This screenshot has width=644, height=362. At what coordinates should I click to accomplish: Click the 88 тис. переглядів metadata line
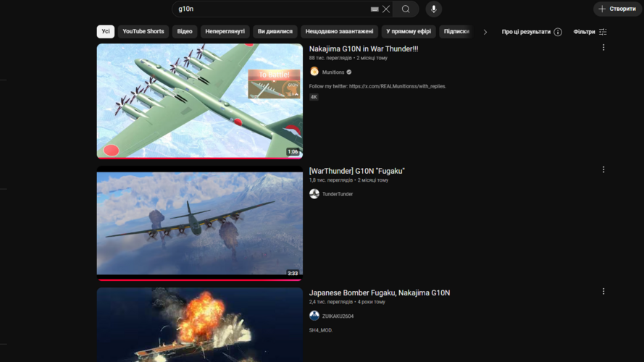click(x=348, y=58)
